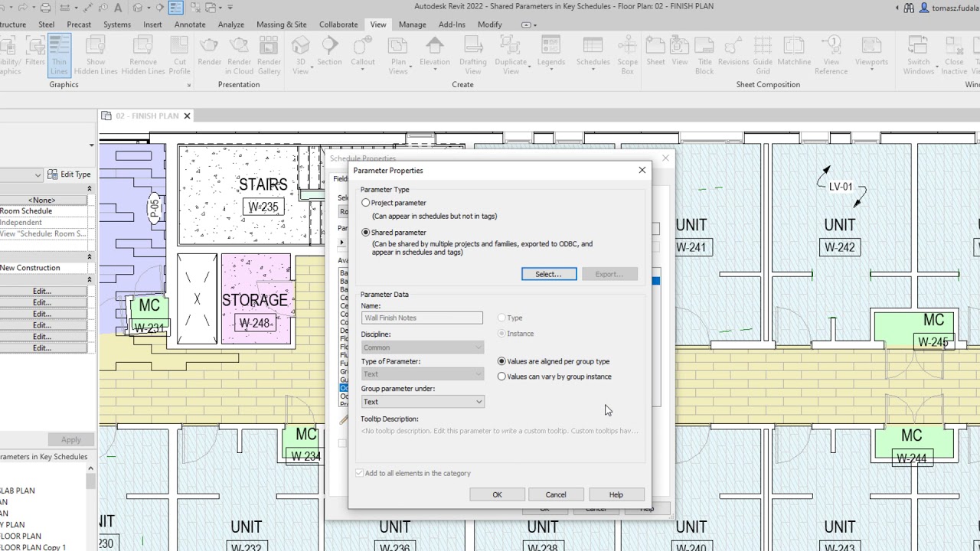Open the Manage ribbon tab
Screen dimensions: 980x551
pyautogui.click(x=412, y=24)
